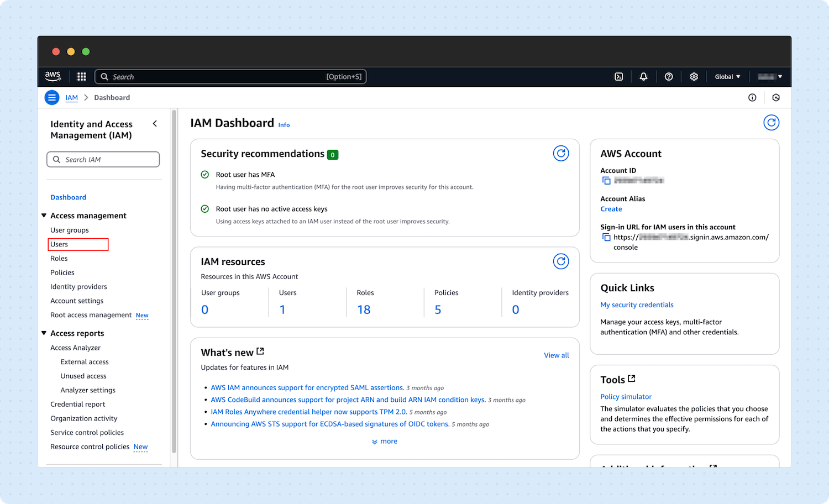Open Service control policies
The image size is (829, 504).
coord(87,433)
